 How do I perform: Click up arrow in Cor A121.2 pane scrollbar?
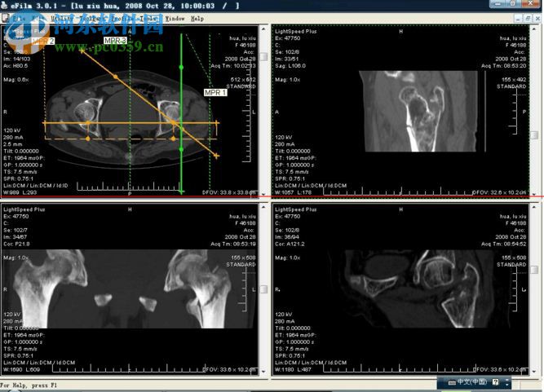535,207
